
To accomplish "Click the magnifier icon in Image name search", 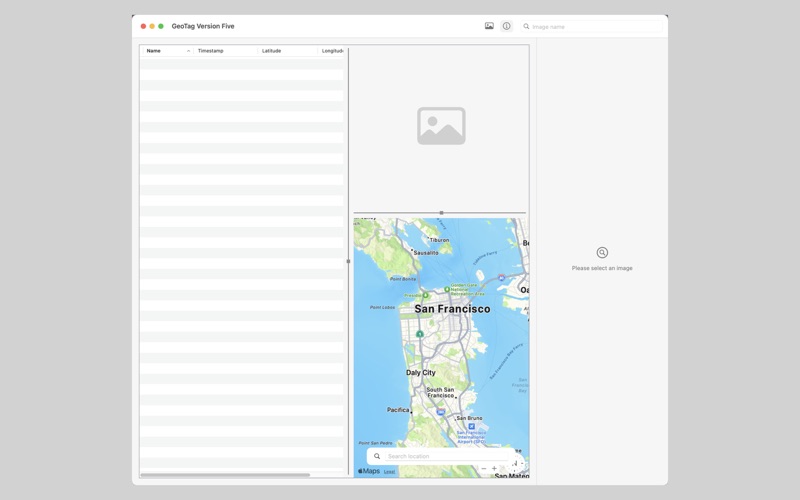I will 526,27.
